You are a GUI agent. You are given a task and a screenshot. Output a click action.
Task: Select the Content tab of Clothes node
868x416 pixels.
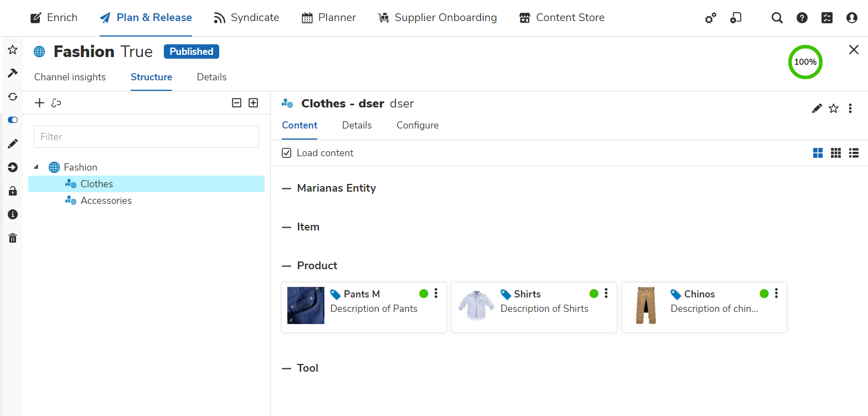tap(299, 125)
